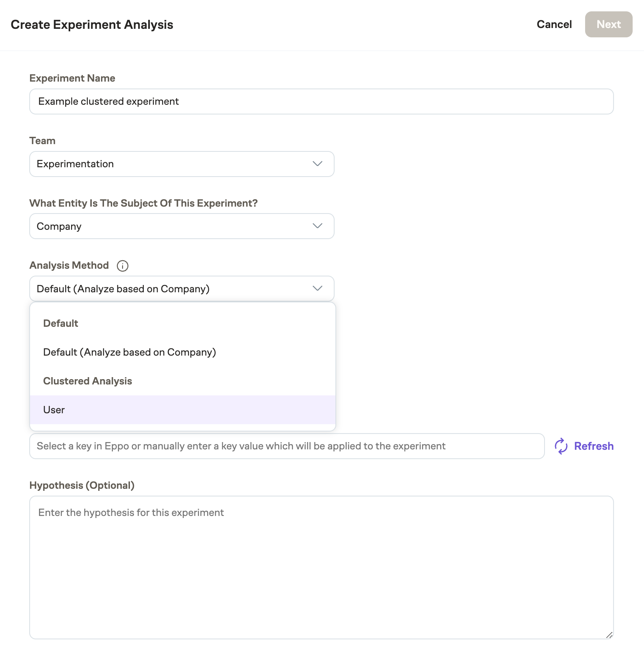Image resolution: width=644 pixels, height=656 pixels.
Task: Click the Clustered Analysis group header
Action: tap(88, 381)
